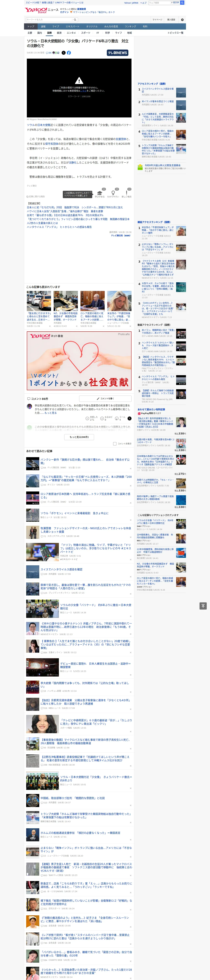This screenshot has height=980, width=210.
Task: Click the keyword search input field
Action: point(49,20)
